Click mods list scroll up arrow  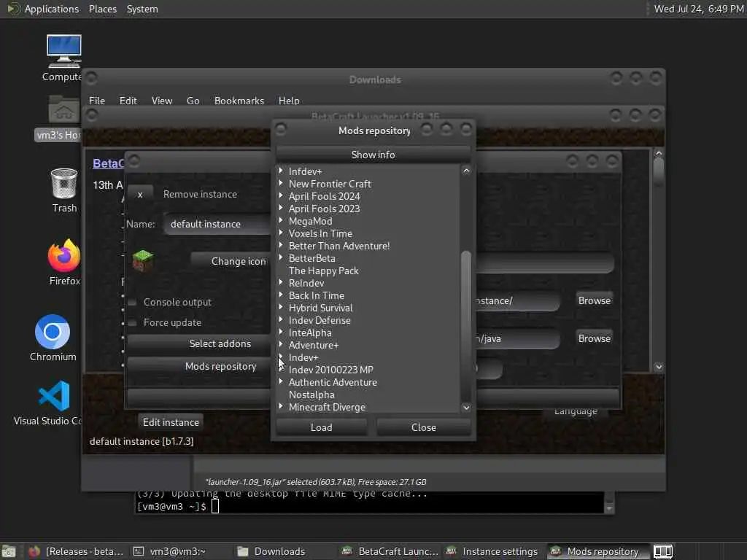pos(466,171)
